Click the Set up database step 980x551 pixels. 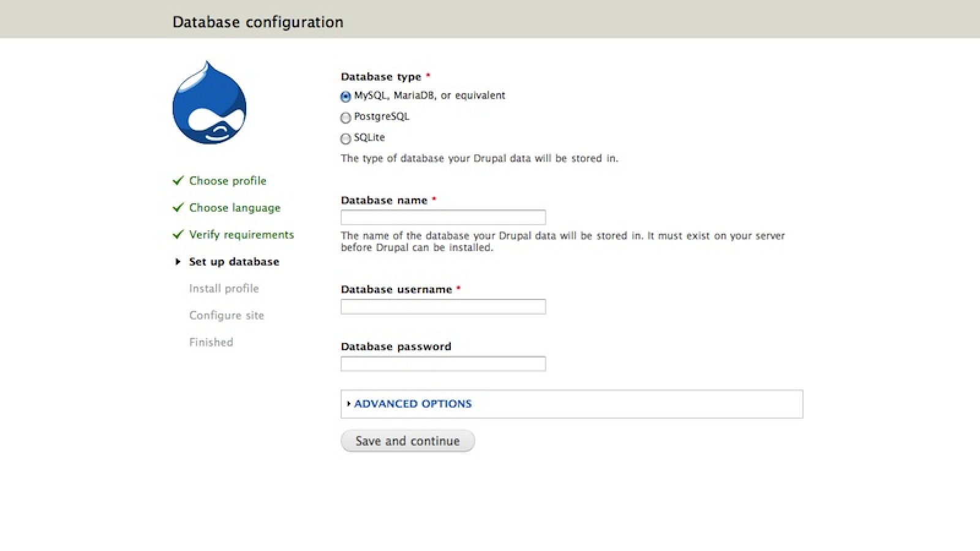point(234,262)
